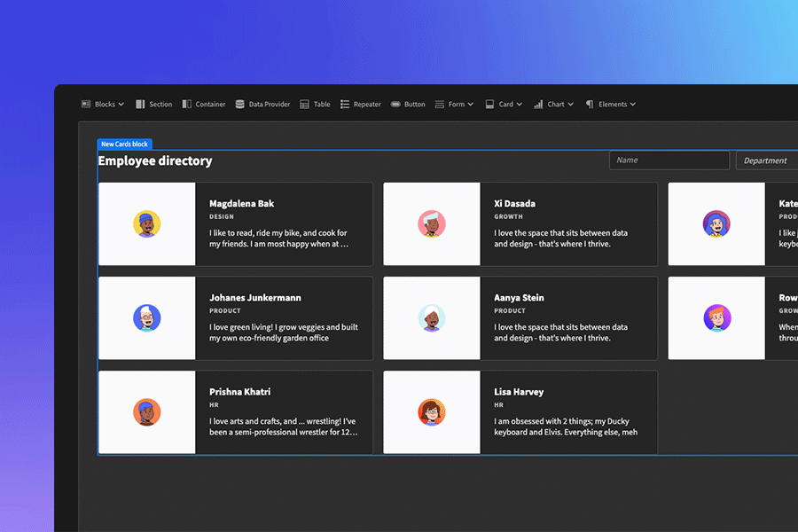The width and height of the screenshot is (798, 532).
Task: Open Magdalena Bak's employee card
Action: pyautogui.click(x=236, y=223)
